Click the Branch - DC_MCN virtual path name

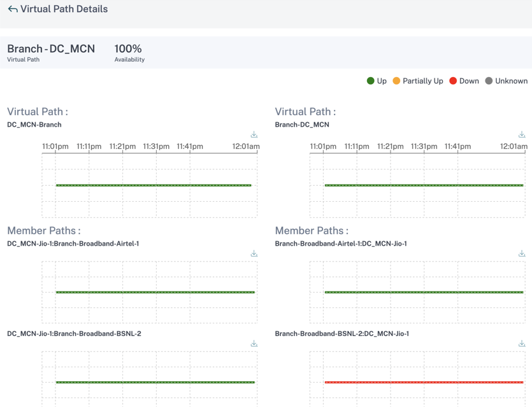[51, 49]
